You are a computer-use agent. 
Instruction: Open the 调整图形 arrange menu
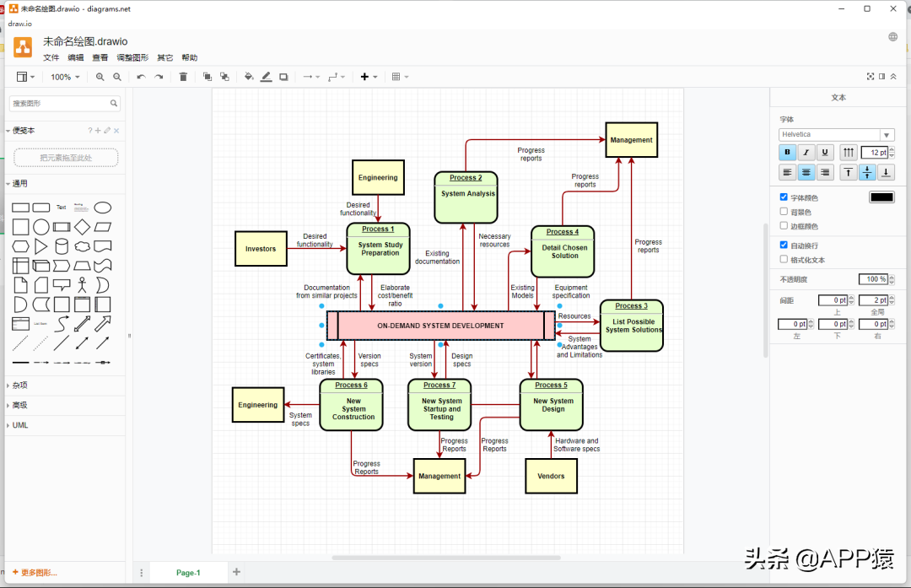pos(132,58)
